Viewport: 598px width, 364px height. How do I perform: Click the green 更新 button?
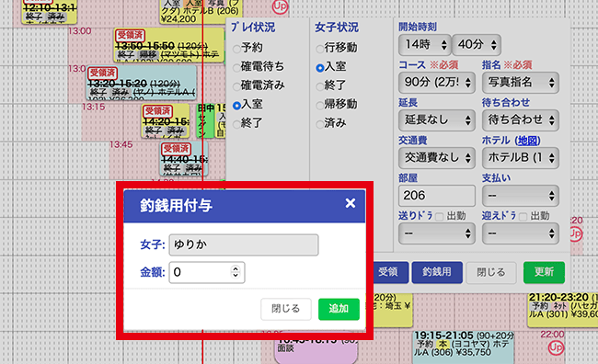click(x=544, y=272)
